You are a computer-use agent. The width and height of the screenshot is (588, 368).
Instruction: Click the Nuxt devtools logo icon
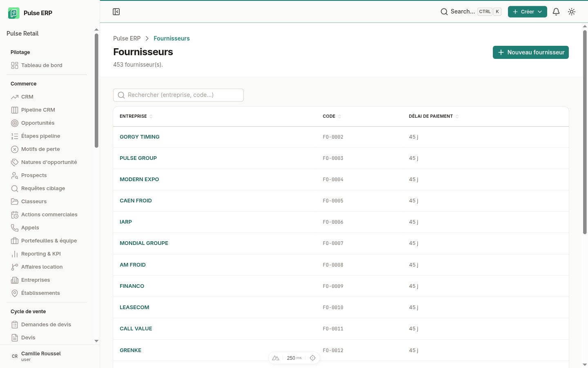coord(276,358)
